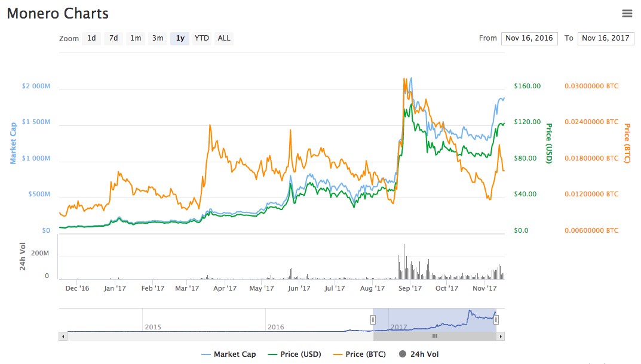Click the From date field Nov 16, 2016

coord(529,38)
